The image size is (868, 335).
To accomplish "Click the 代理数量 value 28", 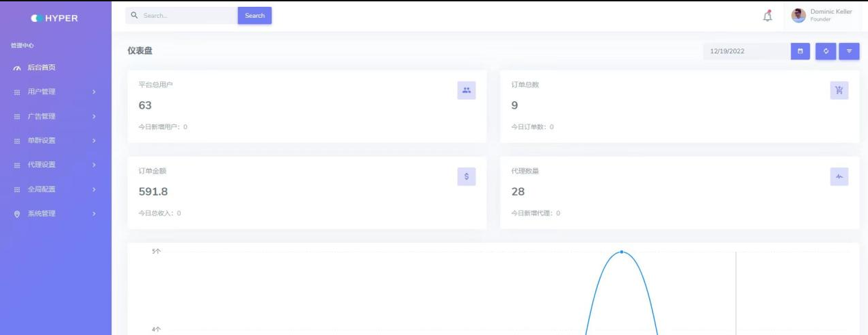I will click(x=518, y=191).
